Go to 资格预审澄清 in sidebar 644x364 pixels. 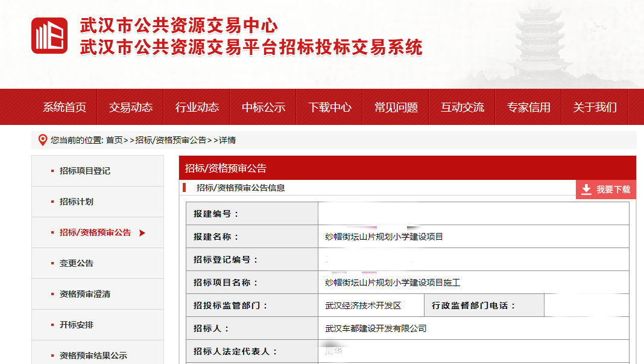coord(85,294)
